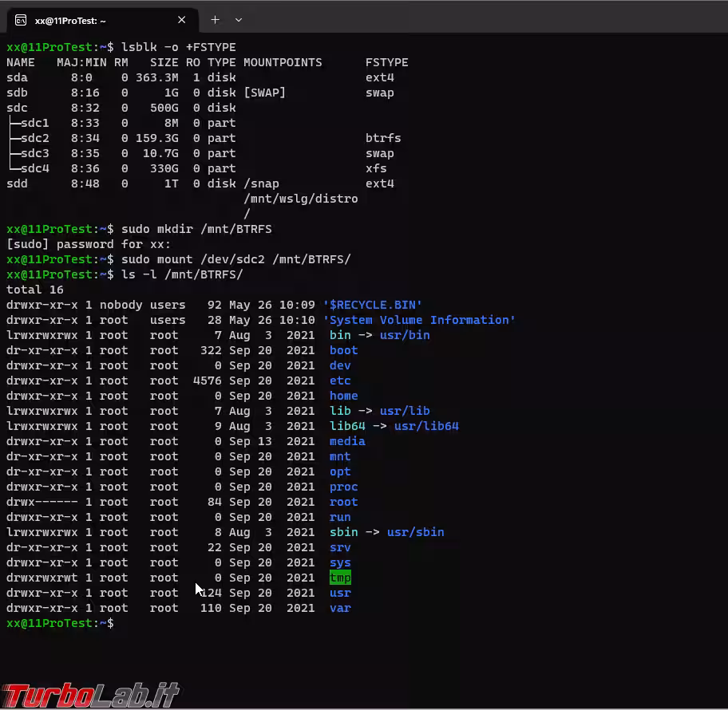Click the TurboLab.it watermark logo
Image resolution: width=728 pixels, height=710 pixels.
click(x=89, y=694)
